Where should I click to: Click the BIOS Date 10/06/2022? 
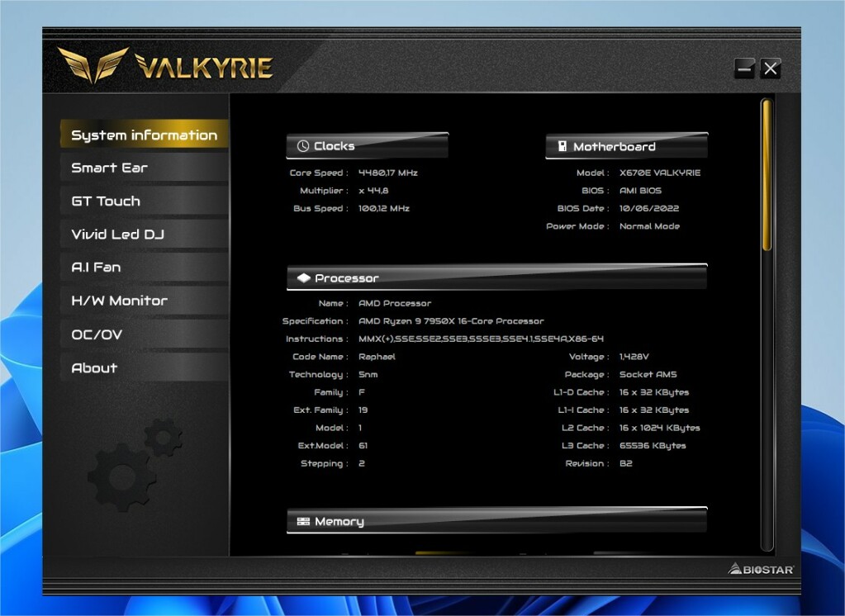point(649,208)
